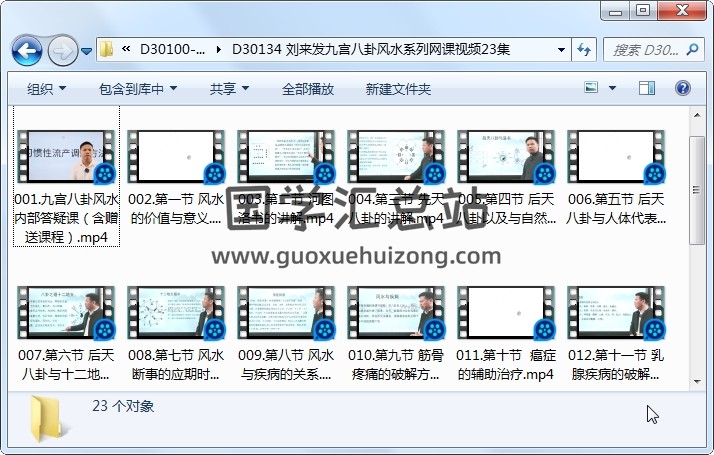The width and height of the screenshot is (714, 455).
Task: Click the magnifier search icon
Action: (x=692, y=49)
